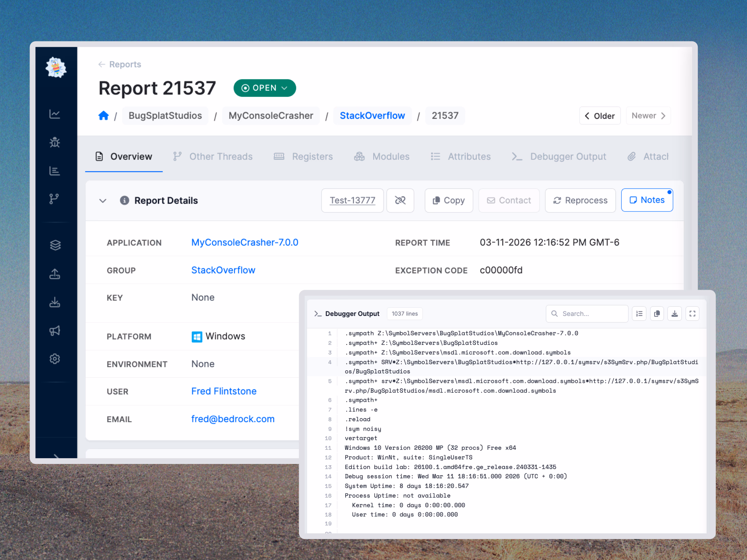Switch to the Debugger Output tab
This screenshot has height=560, width=747.
pos(559,156)
